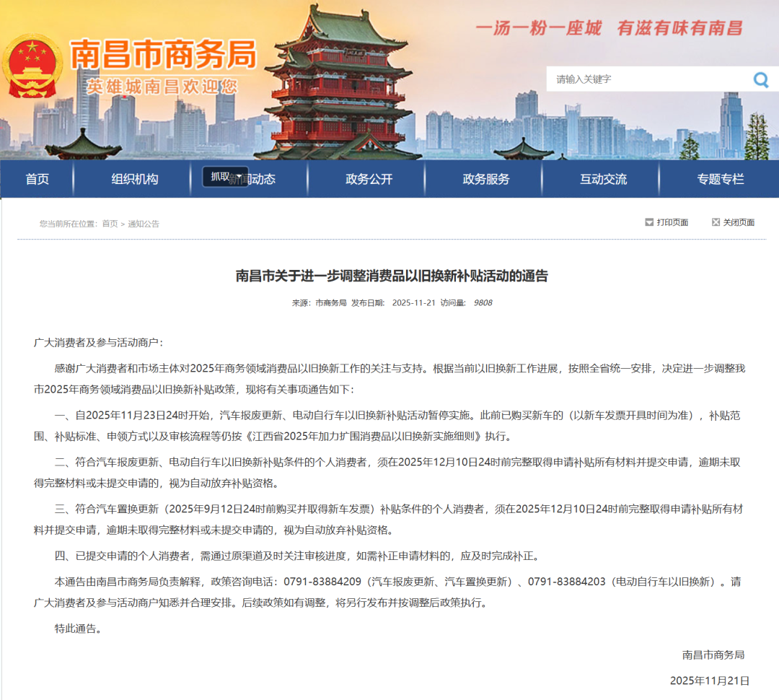The image size is (779, 700).
Task: Click the search magnifier icon
Action: click(761, 79)
